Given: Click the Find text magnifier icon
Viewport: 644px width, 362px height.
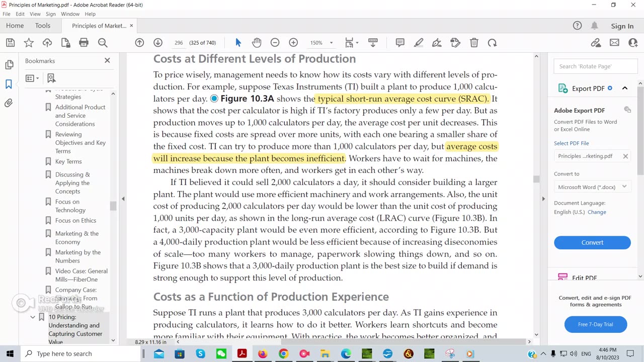Looking at the screenshot, I should [x=103, y=43].
